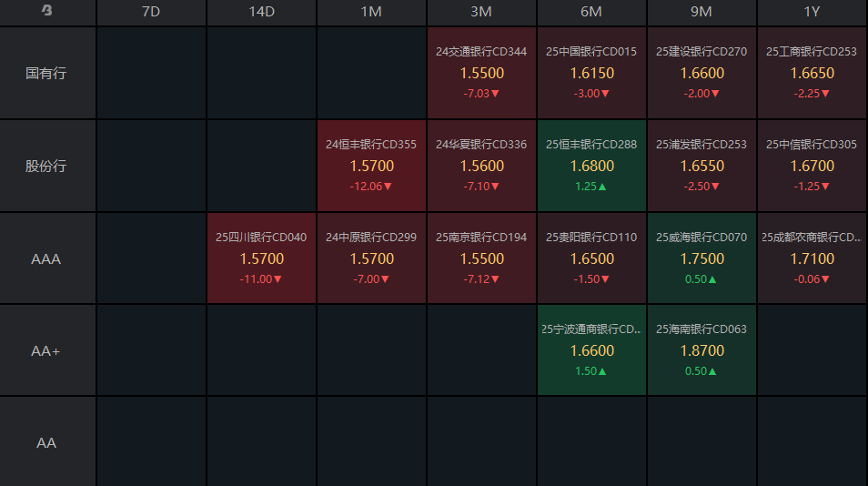Select the 14D column header

[x=261, y=12]
